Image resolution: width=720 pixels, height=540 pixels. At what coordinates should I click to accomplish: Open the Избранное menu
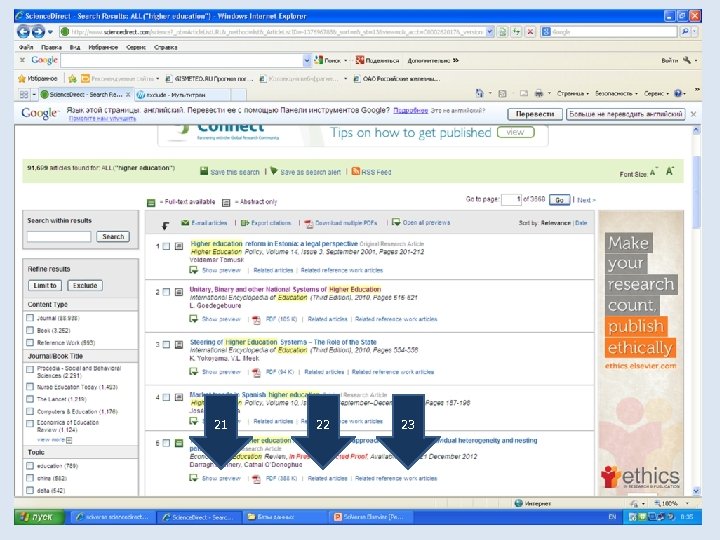coord(103,47)
